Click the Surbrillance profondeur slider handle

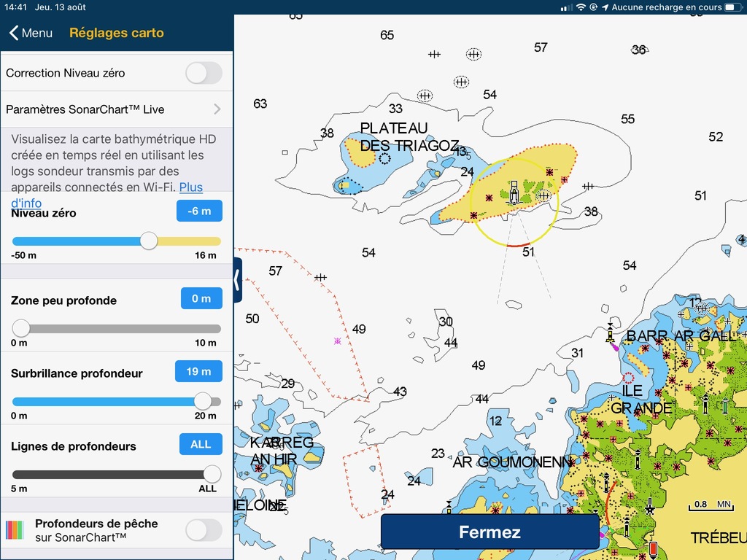pyautogui.click(x=203, y=401)
